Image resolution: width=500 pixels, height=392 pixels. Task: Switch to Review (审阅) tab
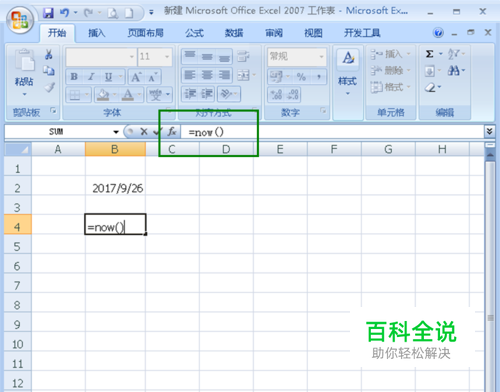[274, 33]
